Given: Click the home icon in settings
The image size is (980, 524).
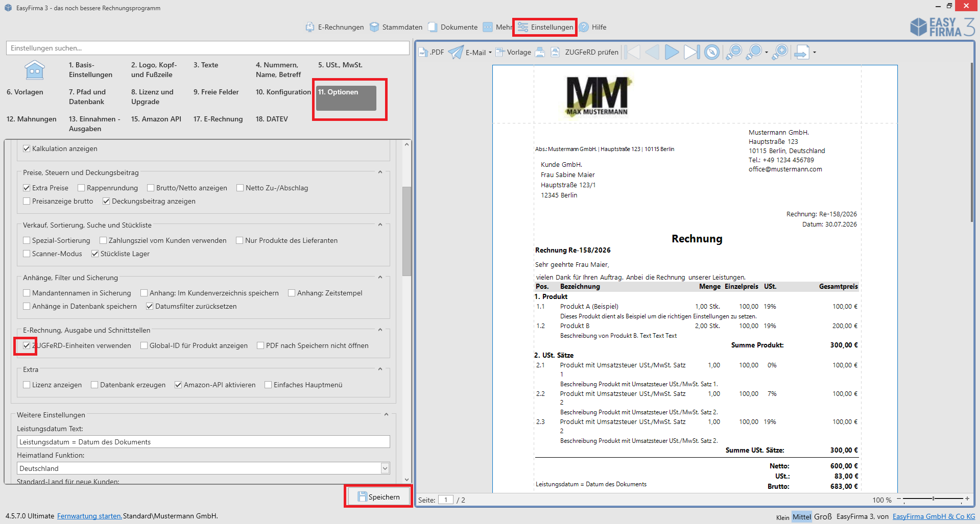Looking at the screenshot, I should (x=35, y=70).
